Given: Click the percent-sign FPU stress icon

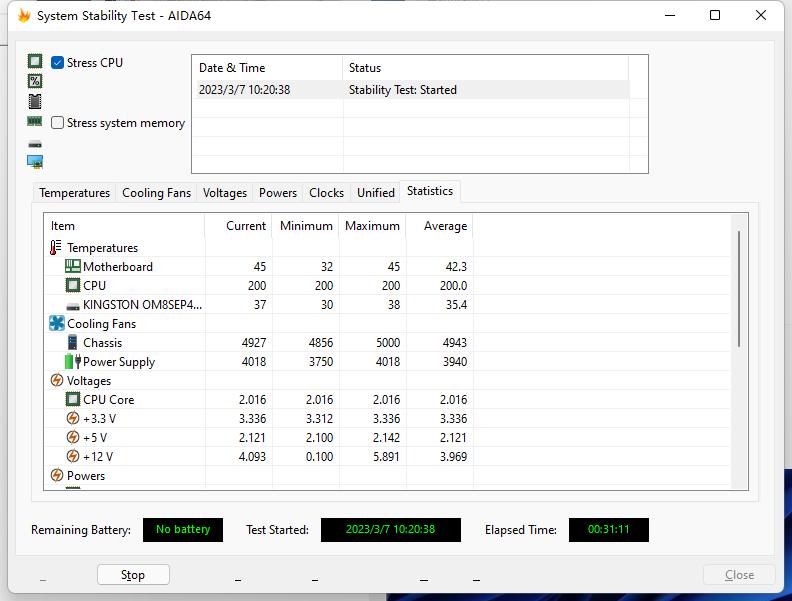Looking at the screenshot, I should tap(35, 81).
